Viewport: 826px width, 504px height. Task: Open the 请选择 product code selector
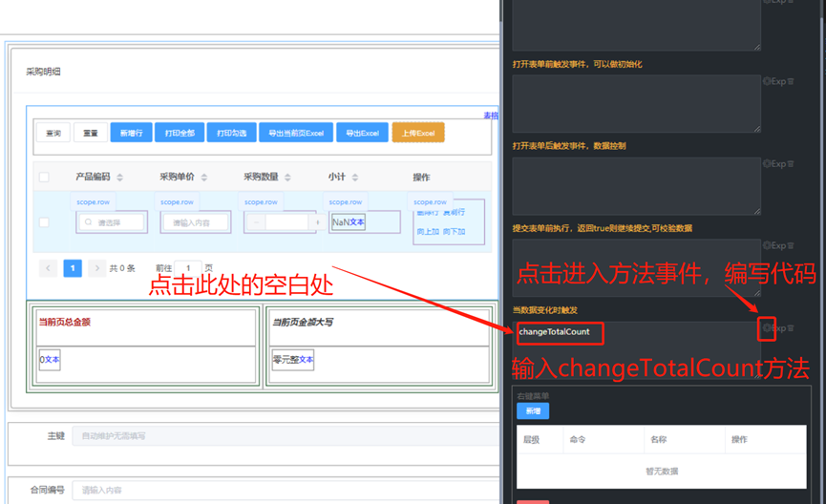[x=111, y=222]
